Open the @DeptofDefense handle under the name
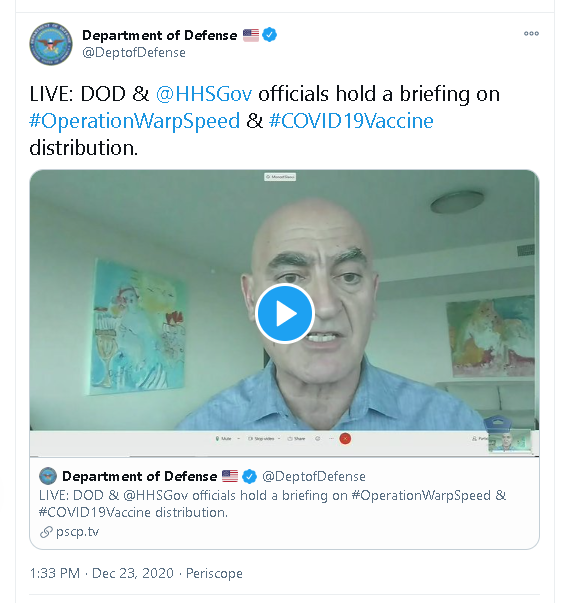This screenshot has width=562, height=603. click(134, 52)
